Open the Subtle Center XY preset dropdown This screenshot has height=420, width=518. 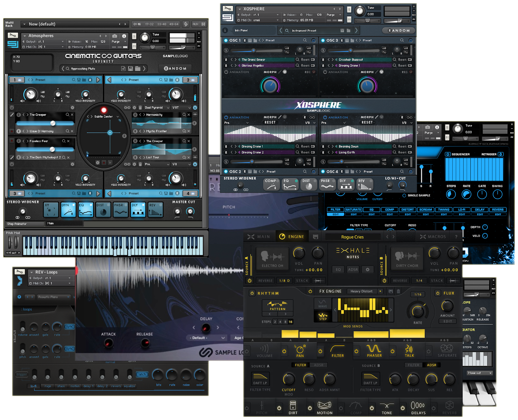(118, 117)
